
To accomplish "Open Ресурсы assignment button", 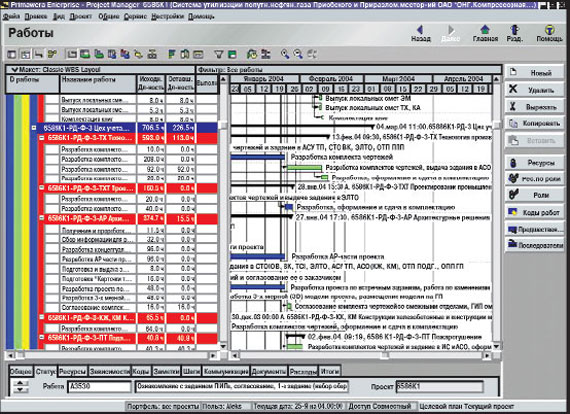I will 534,163.
